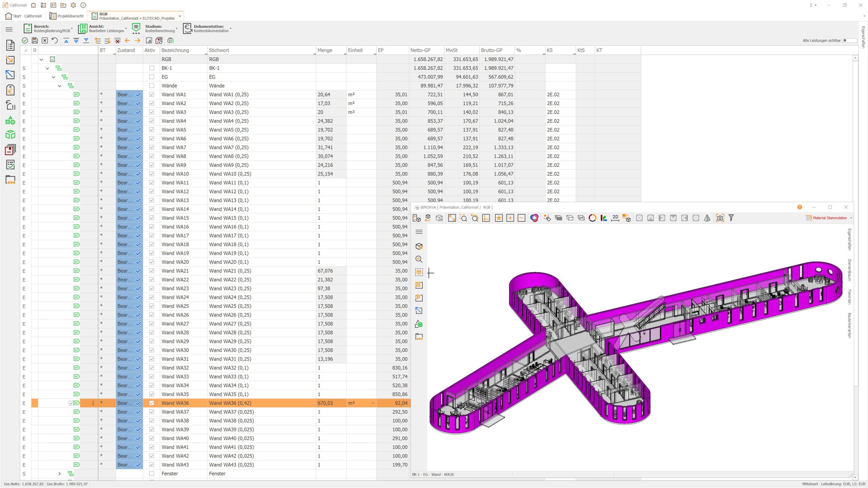The image size is (868, 488).
Task: Switch to the Projektübersicht tab
Action: (x=66, y=16)
